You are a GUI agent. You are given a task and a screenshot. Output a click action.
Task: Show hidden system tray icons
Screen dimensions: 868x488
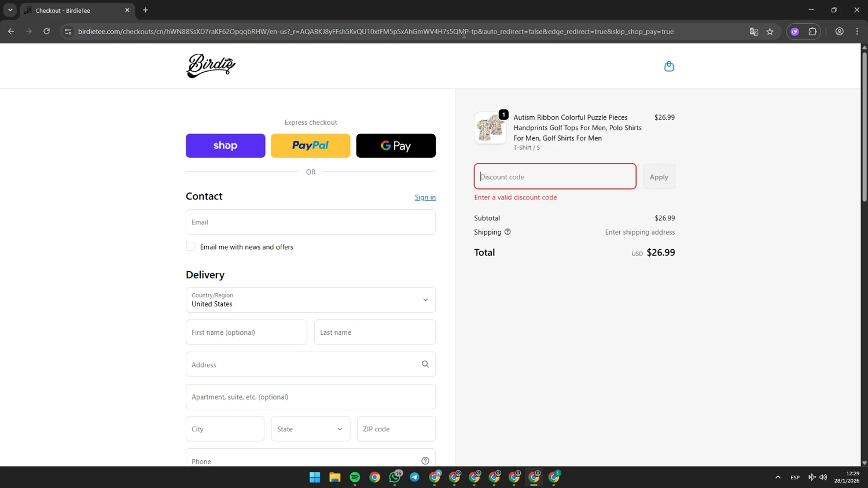tap(778, 477)
